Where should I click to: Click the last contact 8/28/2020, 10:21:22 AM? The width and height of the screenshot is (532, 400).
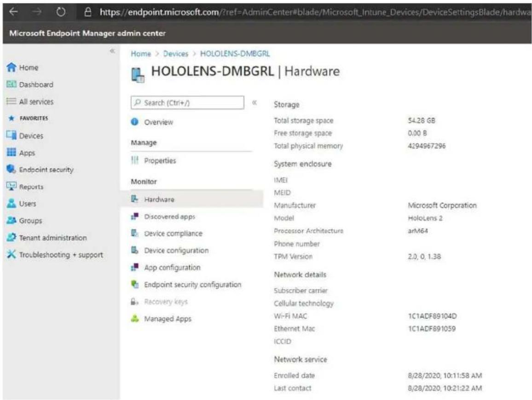point(445,388)
